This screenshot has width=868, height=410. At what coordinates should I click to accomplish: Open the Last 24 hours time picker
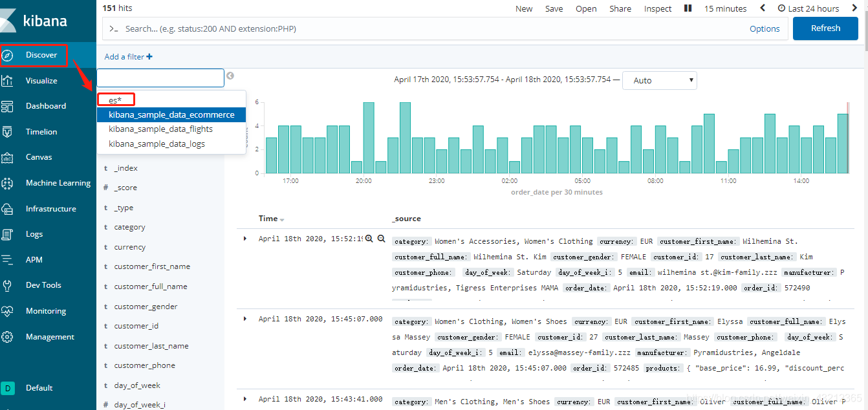808,8
